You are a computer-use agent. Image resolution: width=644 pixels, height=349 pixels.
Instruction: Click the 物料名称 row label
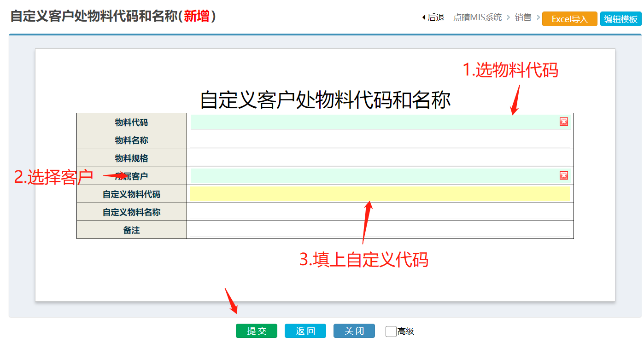pyautogui.click(x=132, y=140)
